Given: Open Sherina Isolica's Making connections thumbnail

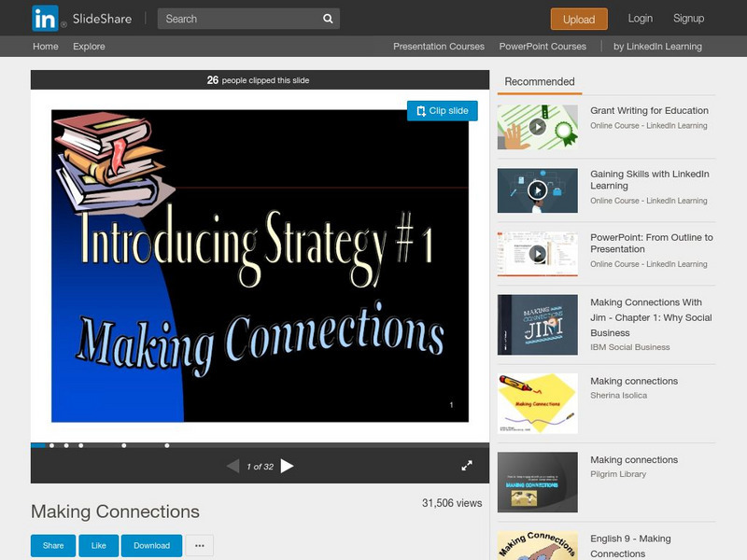Looking at the screenshot, I should tap(538, 403).
